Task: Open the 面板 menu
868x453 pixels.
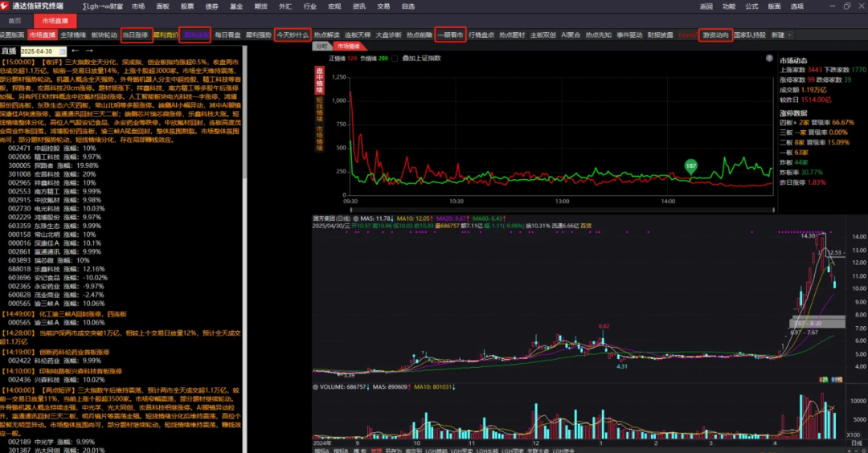Action: [162, 6]
